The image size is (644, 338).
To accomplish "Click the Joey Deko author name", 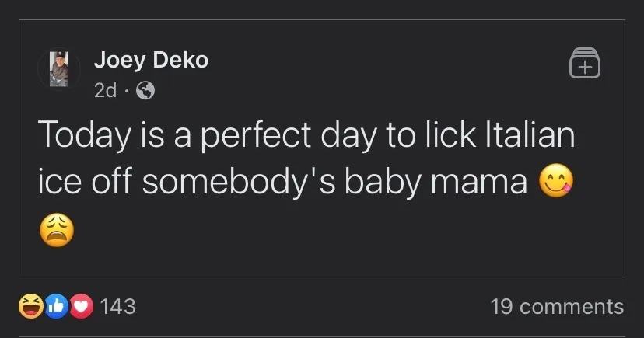I will click(151, 60).
